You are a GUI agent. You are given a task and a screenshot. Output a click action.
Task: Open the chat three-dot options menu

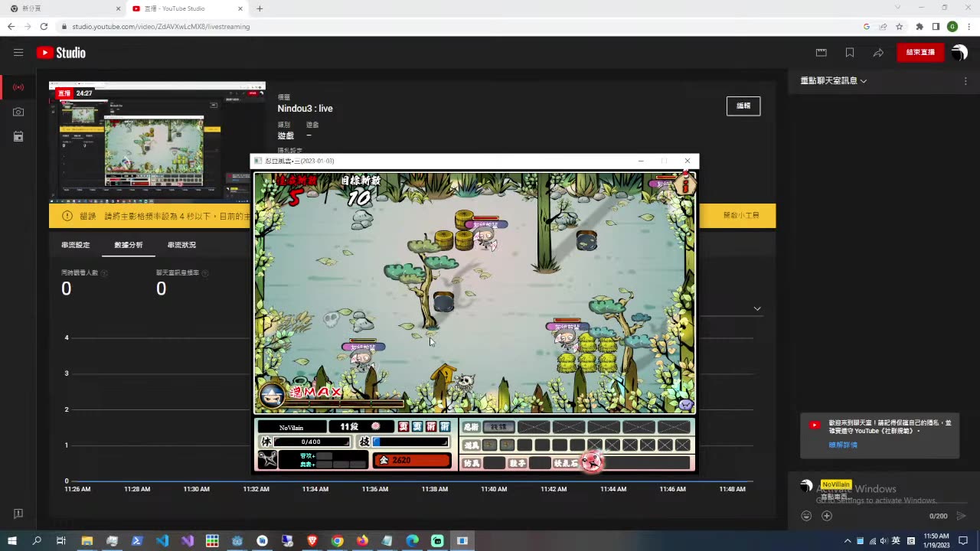[965, 81]
